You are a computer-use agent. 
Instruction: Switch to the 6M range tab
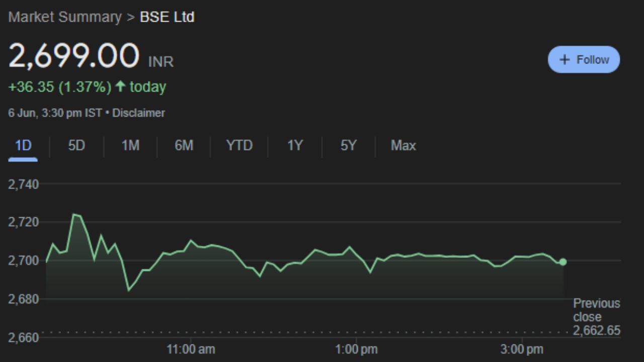click(184, 146)
